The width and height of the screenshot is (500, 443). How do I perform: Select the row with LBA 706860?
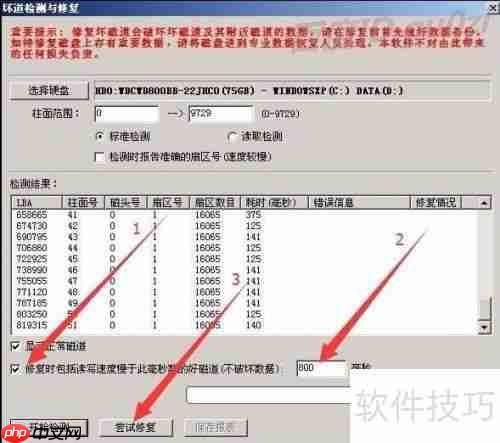coord(245,248)
